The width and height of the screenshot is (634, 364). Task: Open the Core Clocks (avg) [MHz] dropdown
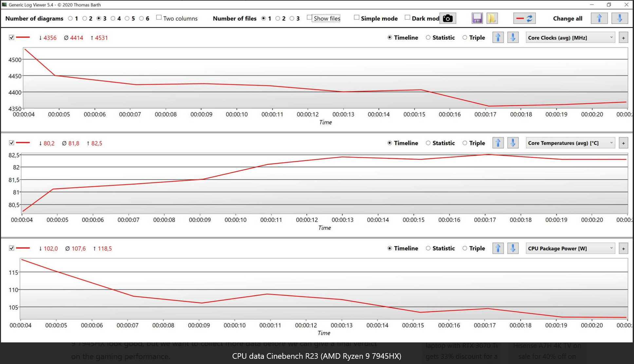pos(570,38)
